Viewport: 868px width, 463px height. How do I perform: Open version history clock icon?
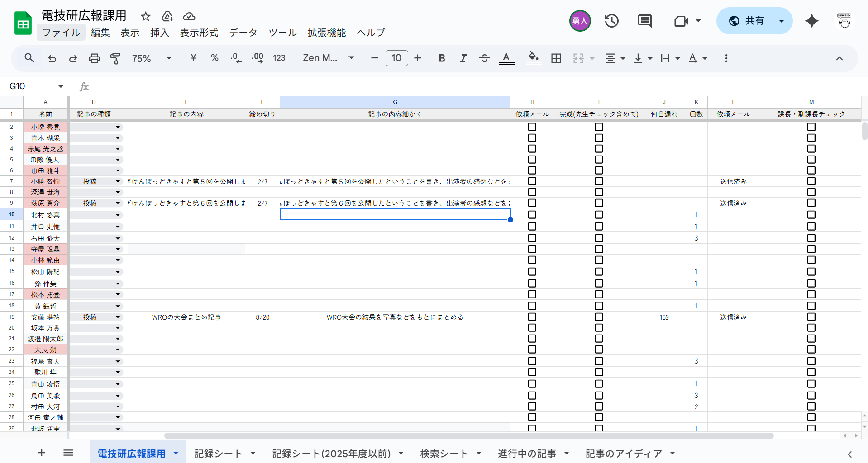point(611,21)
